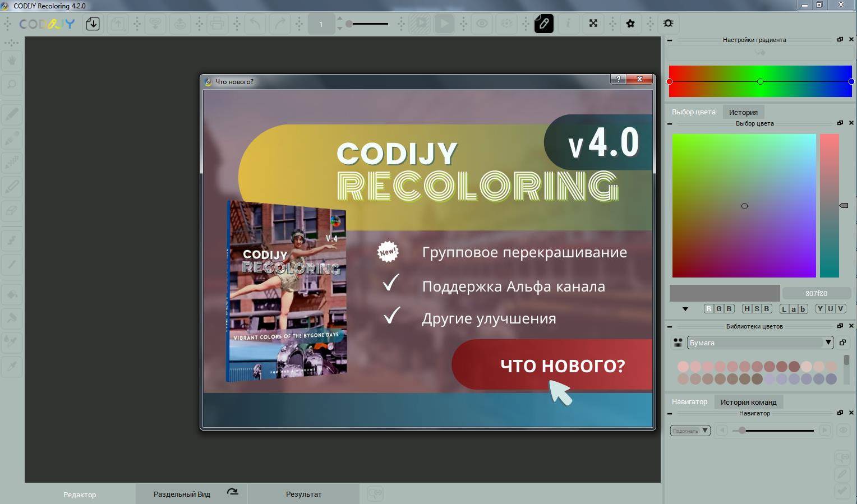Screen dimensions: 857x504
Task: Toggle the navigator eye icon
Action: 843,431
